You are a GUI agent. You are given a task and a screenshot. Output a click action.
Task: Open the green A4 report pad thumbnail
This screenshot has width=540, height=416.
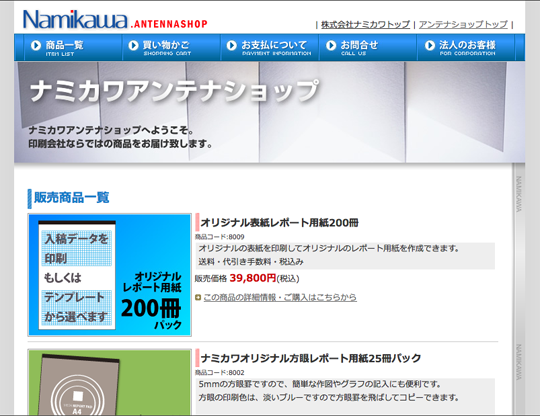(110, 382)
